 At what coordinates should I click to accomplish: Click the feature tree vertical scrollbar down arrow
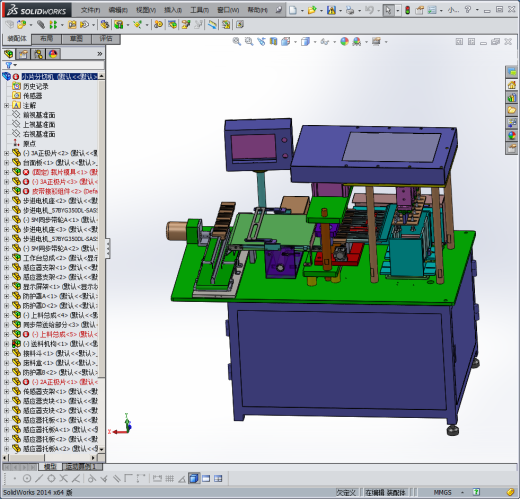(101, 449)
